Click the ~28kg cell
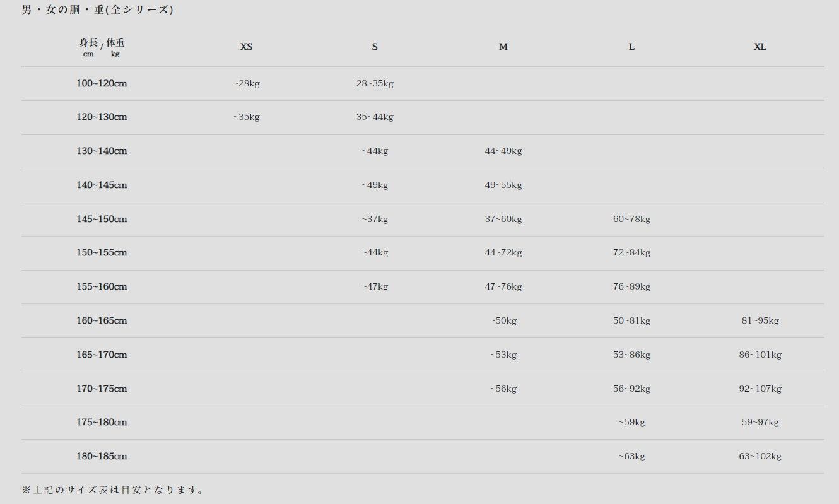Screen dimensions: 839x504 (246, 83)
